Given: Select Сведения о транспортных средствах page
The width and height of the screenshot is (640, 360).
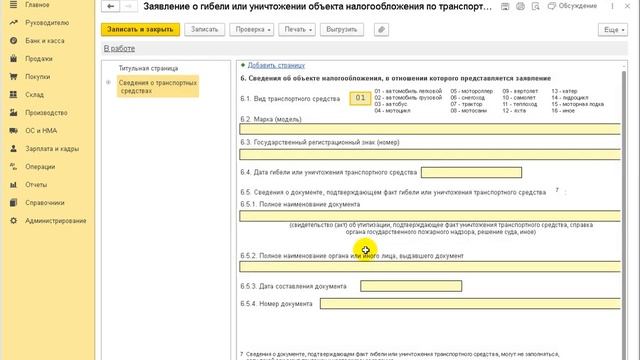Looking at the screenshot, I should point(158,87).
